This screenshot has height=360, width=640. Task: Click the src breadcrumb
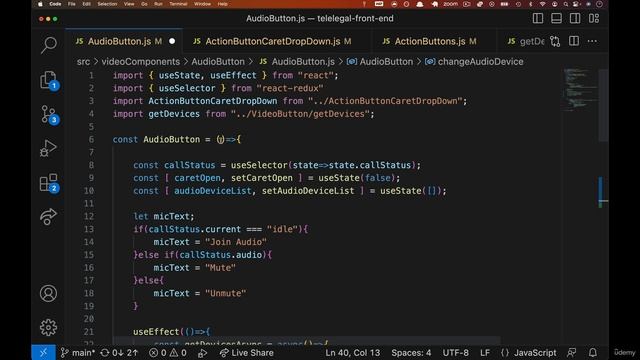(83, 62)
